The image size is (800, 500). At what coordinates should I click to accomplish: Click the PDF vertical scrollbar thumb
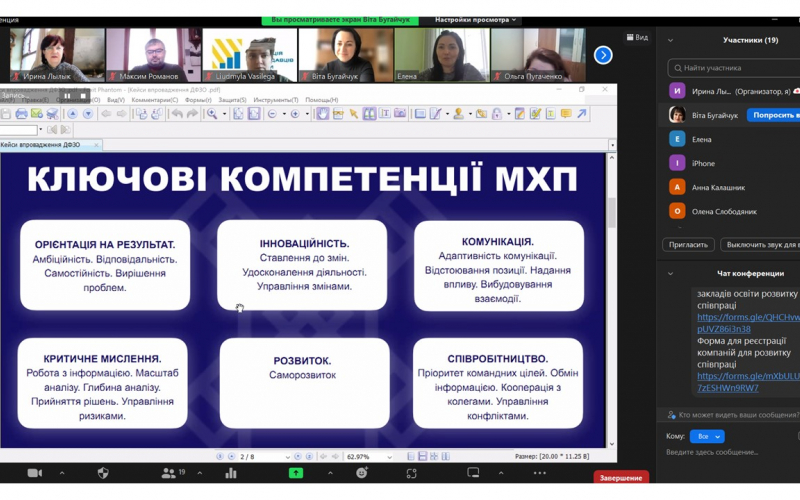pos(612,212)
